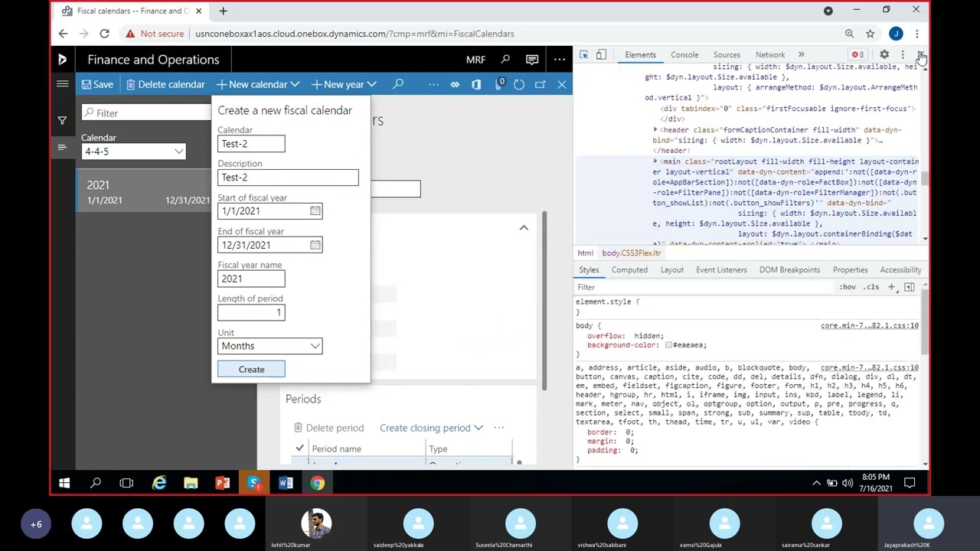Open Windows Start menu

[x=64, y=483]
